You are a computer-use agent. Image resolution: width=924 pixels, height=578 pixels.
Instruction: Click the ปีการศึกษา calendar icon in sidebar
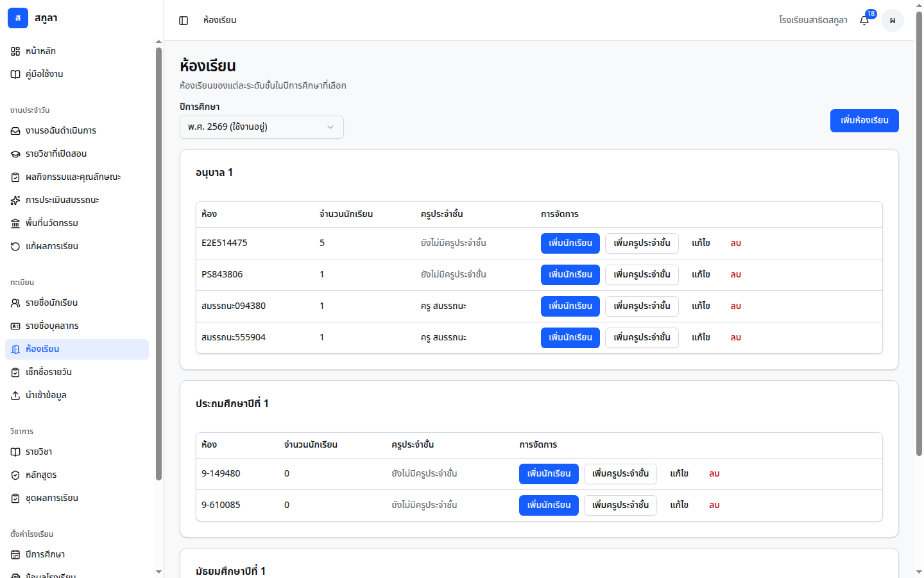click(x=15, y=555)
